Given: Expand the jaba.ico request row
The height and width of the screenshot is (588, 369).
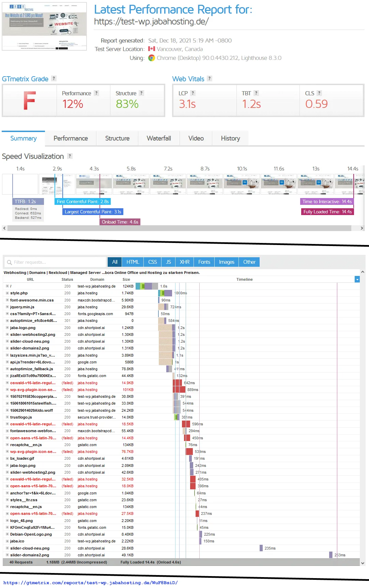Looking at the screenshot, I should (x=7, y=541).
